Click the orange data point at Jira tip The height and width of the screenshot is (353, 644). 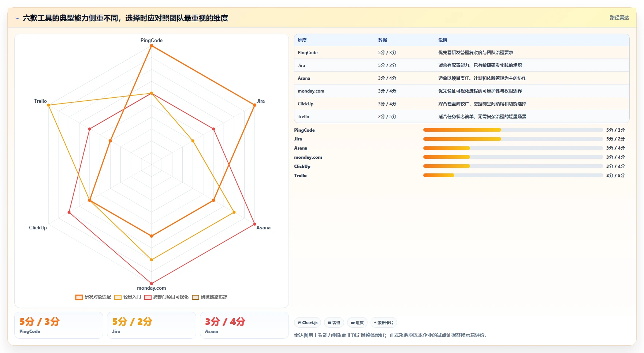[x=255, y=105]
